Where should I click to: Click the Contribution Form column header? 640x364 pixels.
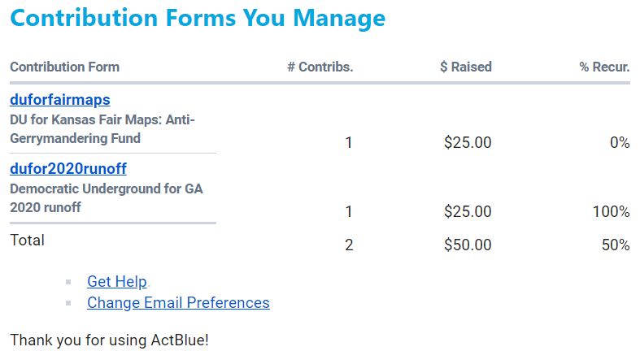(x=64, y=67)
